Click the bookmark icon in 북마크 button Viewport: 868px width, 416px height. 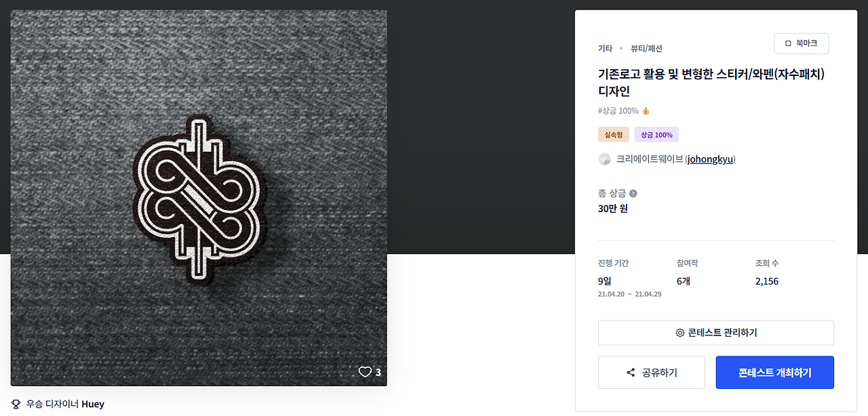coord(788,43)
